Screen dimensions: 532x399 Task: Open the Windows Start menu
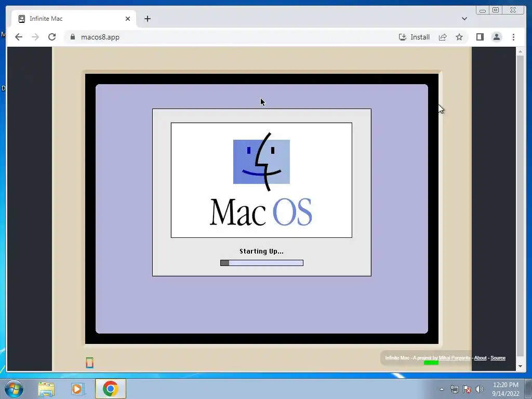click(14, 389)
